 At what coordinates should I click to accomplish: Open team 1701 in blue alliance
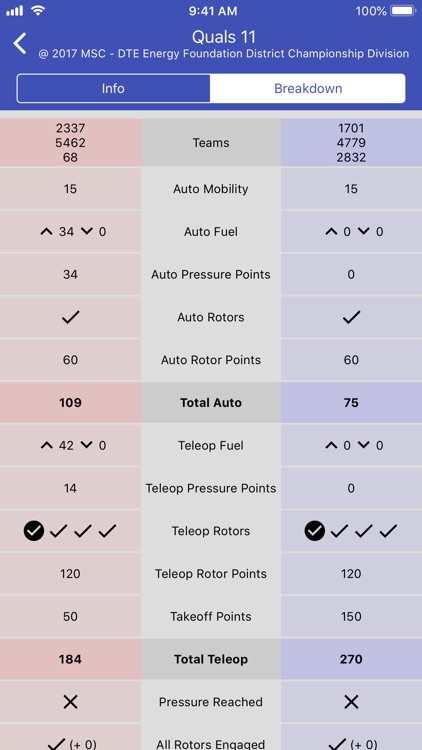pyautogui.click(x=351, y=128)
